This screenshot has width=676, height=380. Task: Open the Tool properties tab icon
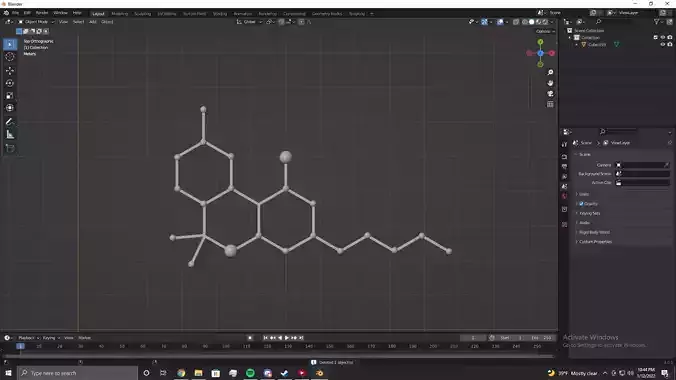(x=564, y=144)
